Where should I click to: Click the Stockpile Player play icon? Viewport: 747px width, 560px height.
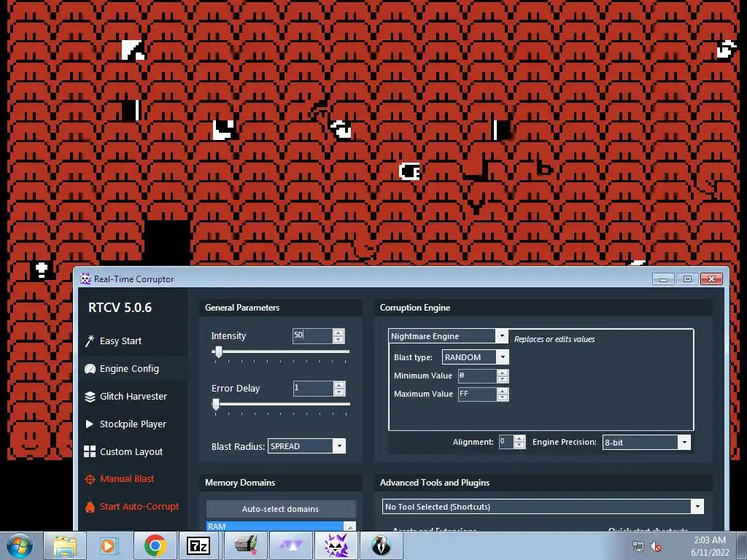[89, 424]
